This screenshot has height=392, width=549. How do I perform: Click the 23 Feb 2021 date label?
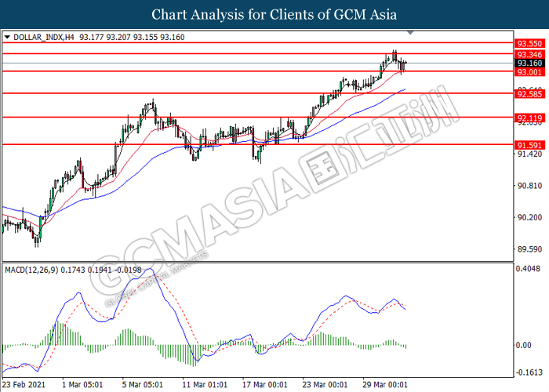click(27, 385)
